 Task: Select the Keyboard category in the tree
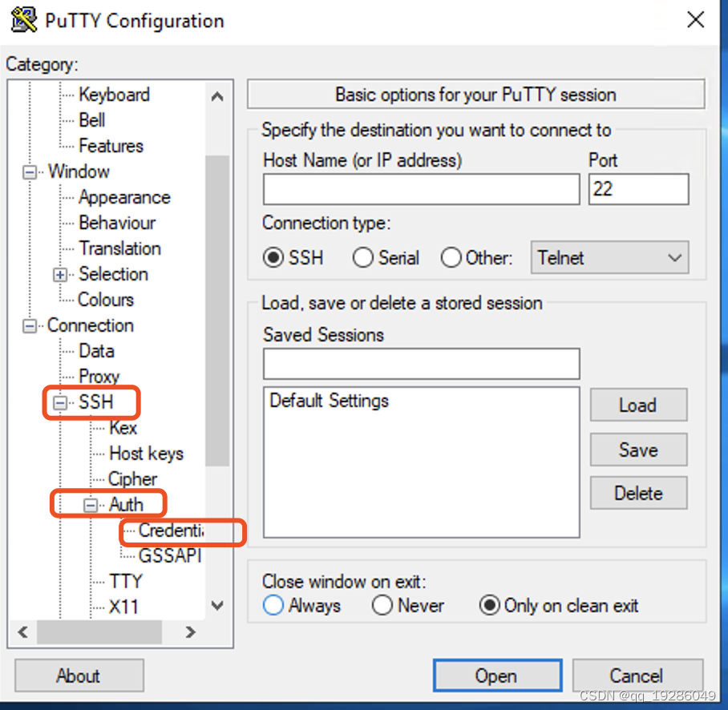coord(114,95)
